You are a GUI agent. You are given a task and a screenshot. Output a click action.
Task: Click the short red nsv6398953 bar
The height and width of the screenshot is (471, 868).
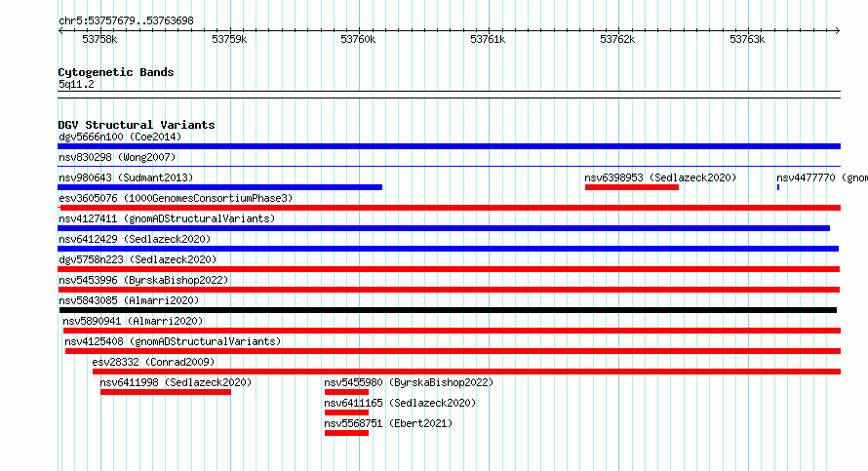click(632, 187)
